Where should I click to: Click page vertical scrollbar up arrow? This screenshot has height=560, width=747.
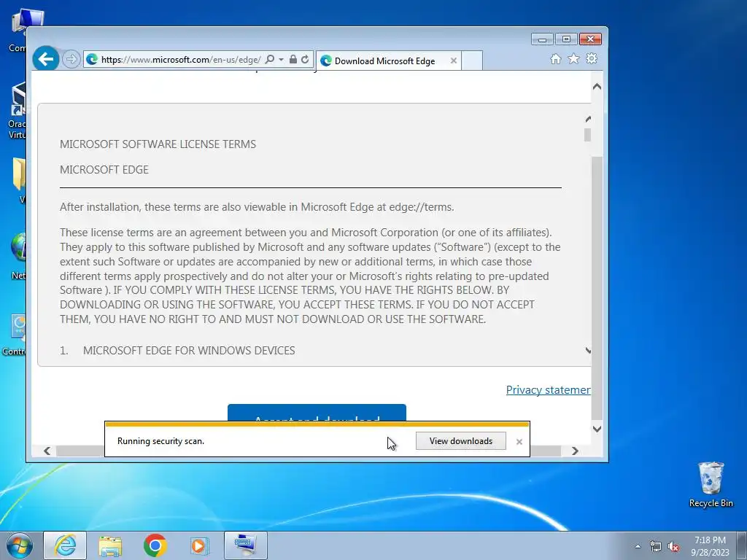pos(597,87)
